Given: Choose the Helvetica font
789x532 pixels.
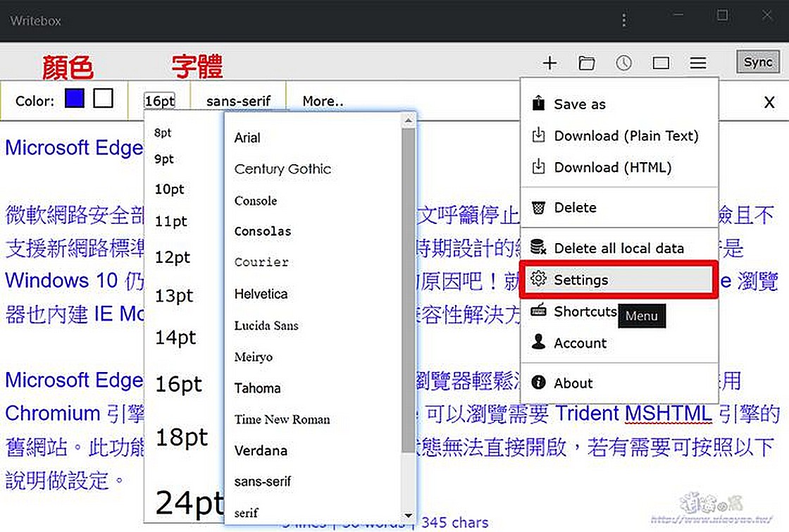Looking at the screenshot, I should click(261, 294).
